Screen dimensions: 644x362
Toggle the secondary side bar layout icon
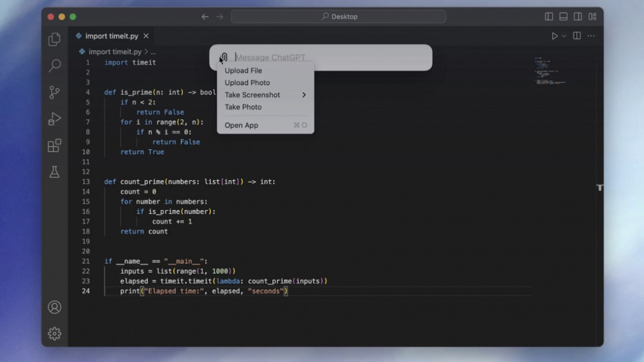click(578, 16)
